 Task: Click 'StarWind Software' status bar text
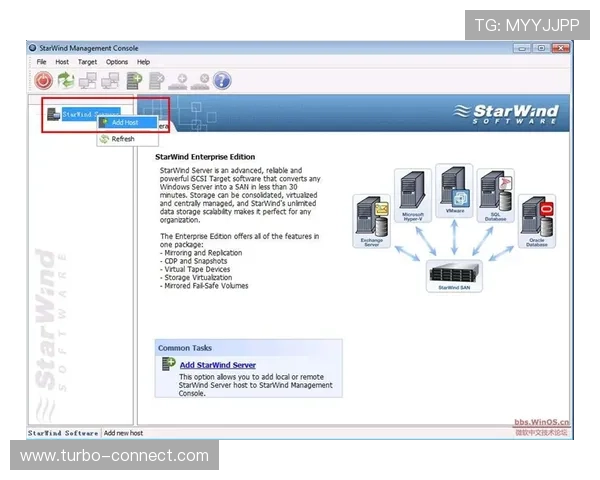tap(63, 433)
